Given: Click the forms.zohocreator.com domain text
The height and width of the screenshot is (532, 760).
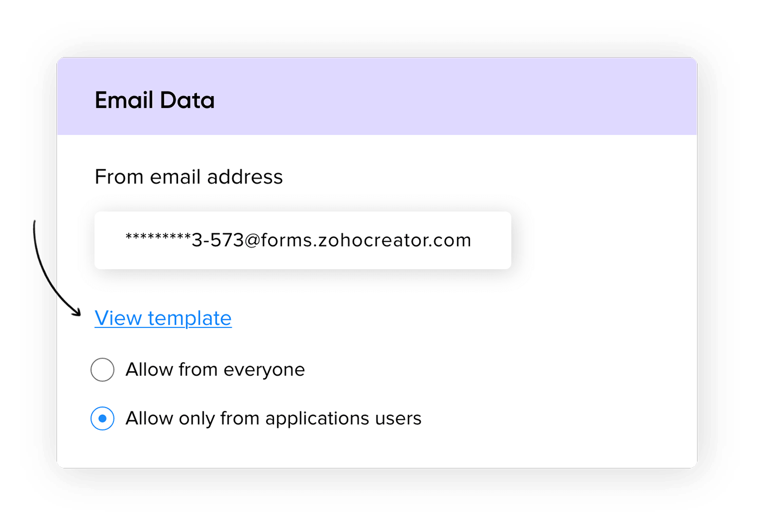Looking at the screenshot, I should pos(366,240).
